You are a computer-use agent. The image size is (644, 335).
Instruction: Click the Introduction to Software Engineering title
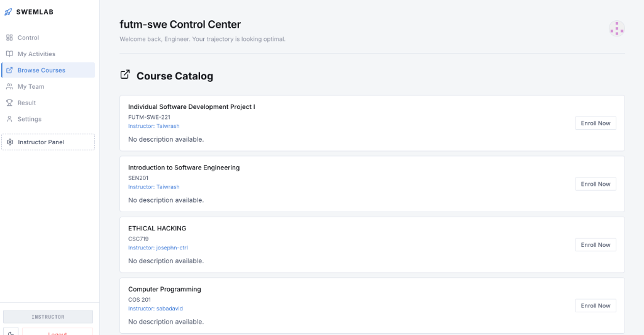click(184, 167)
